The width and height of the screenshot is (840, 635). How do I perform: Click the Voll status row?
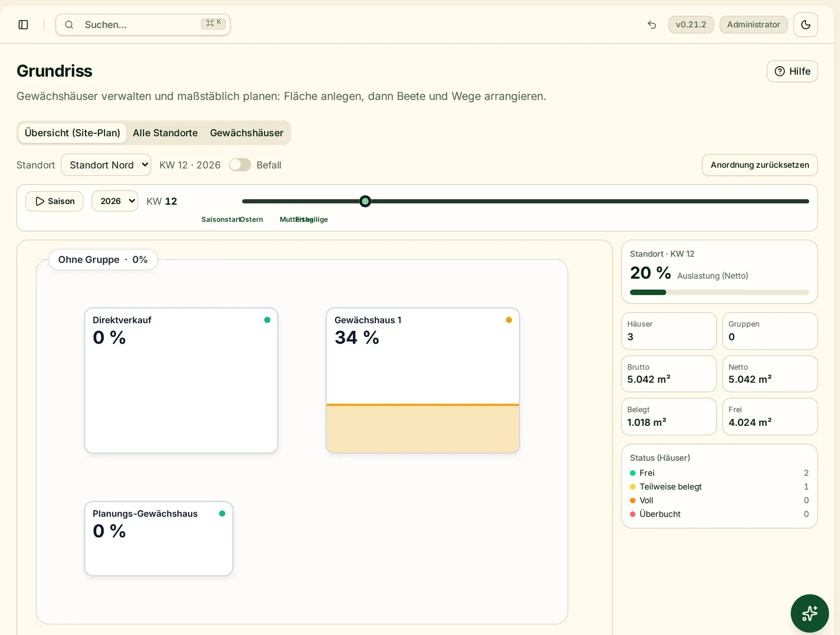tap(719, 500)
